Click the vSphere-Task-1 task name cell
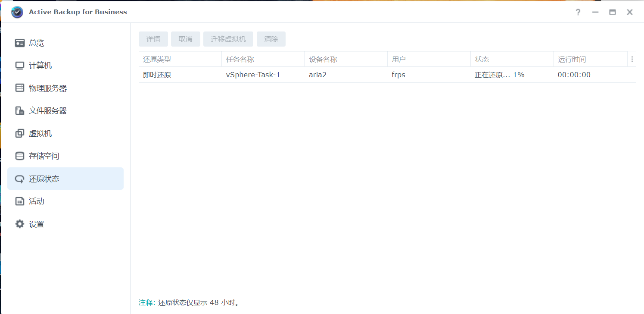 pos(263,75)
